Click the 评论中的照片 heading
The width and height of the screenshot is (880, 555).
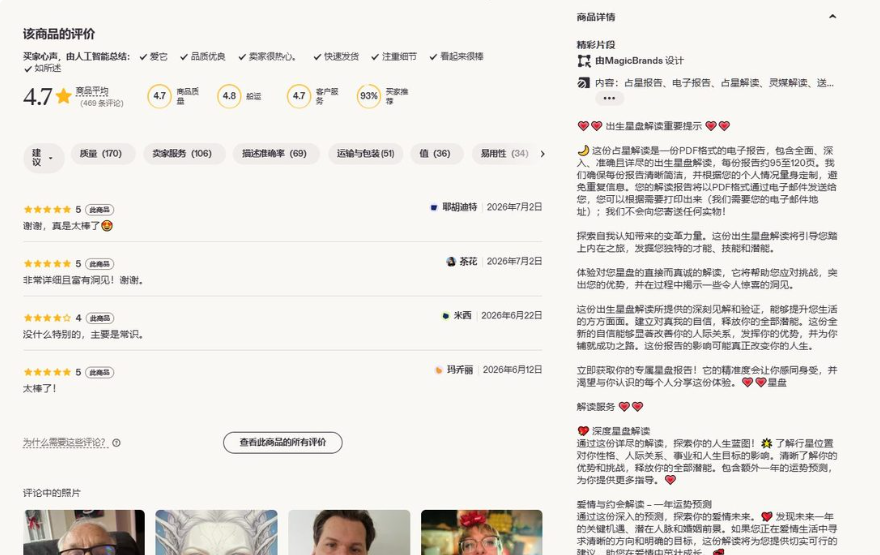[x=52, y=493]
